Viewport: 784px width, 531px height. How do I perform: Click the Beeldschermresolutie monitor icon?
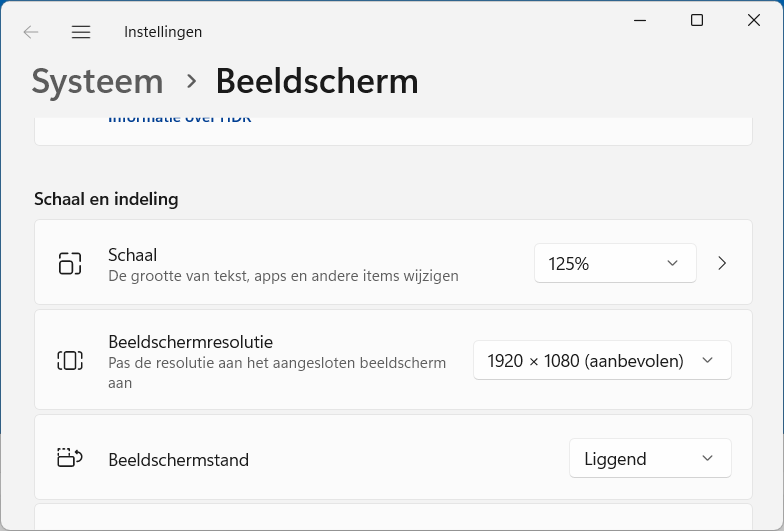(70, 360)
